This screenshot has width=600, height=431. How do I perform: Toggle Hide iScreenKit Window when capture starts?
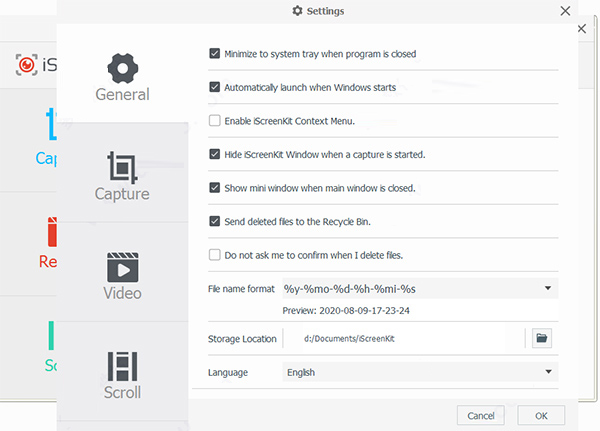[215, 154]
